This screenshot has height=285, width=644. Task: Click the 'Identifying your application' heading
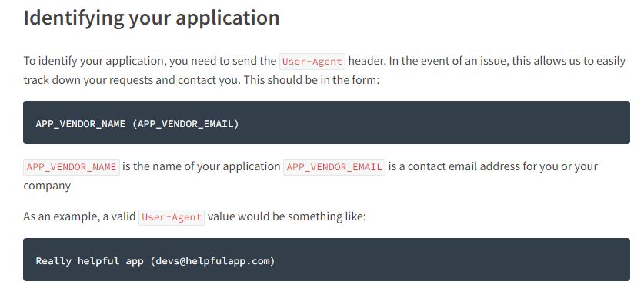click(x=152, y=18)
